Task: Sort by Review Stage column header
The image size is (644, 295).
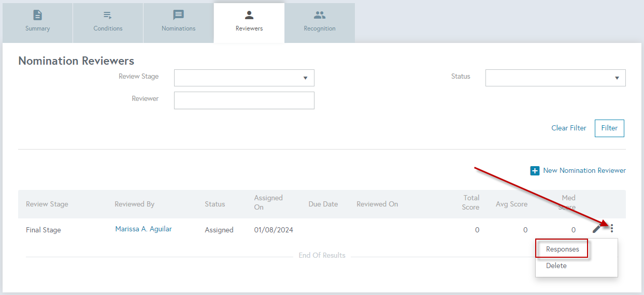Action: (x=47, y=204)
